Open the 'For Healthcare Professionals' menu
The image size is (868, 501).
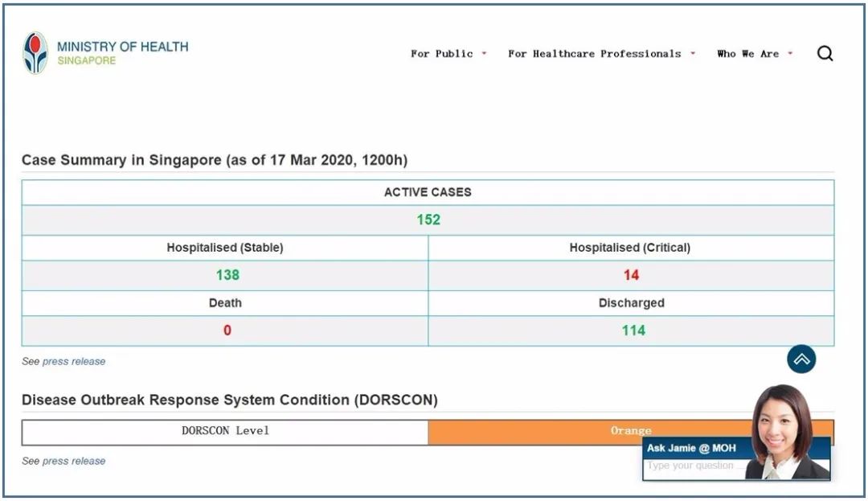pos(594,54)
